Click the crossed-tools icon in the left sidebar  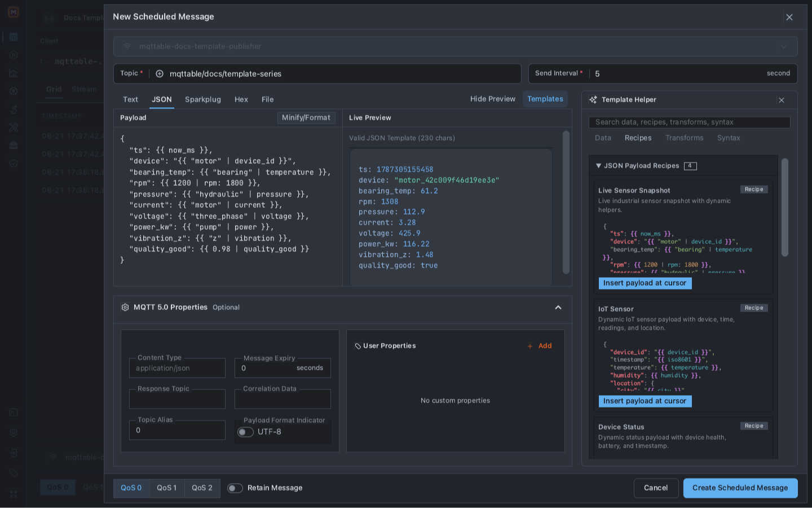pos(14,128)
